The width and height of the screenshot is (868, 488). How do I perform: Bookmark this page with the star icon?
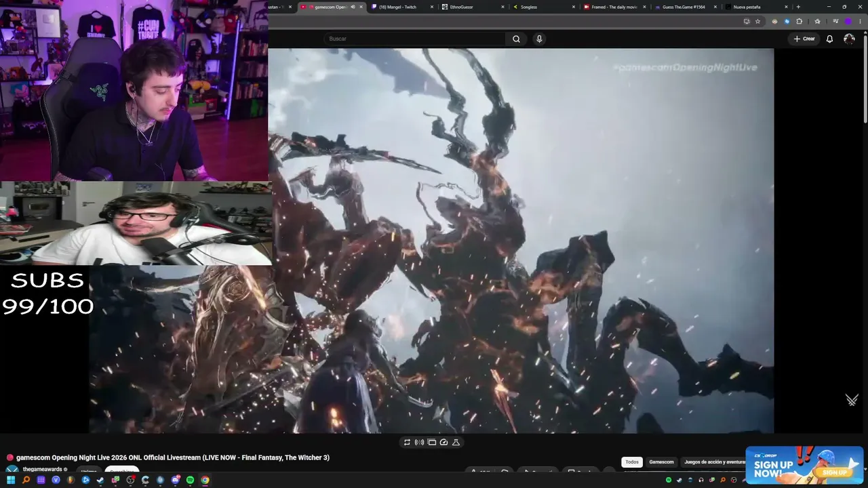tap(758, 21)
